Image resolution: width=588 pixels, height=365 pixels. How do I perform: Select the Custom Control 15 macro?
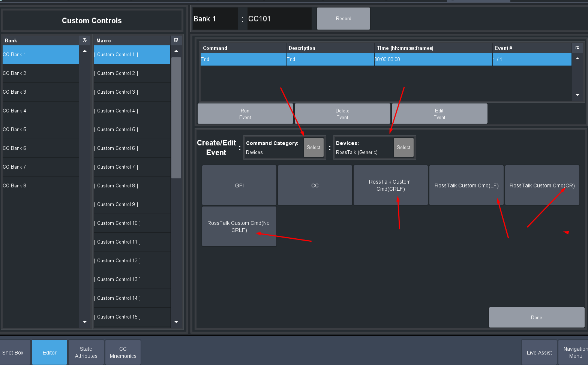pos(132,317)
